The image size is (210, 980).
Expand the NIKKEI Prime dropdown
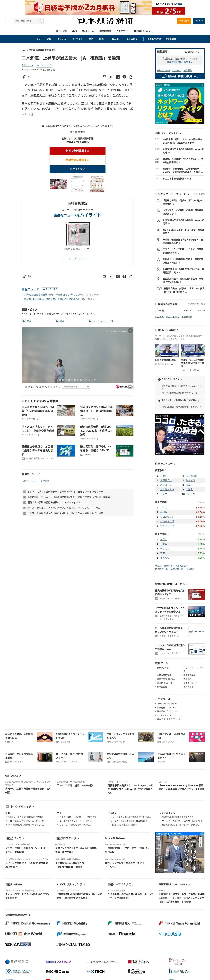143,31
